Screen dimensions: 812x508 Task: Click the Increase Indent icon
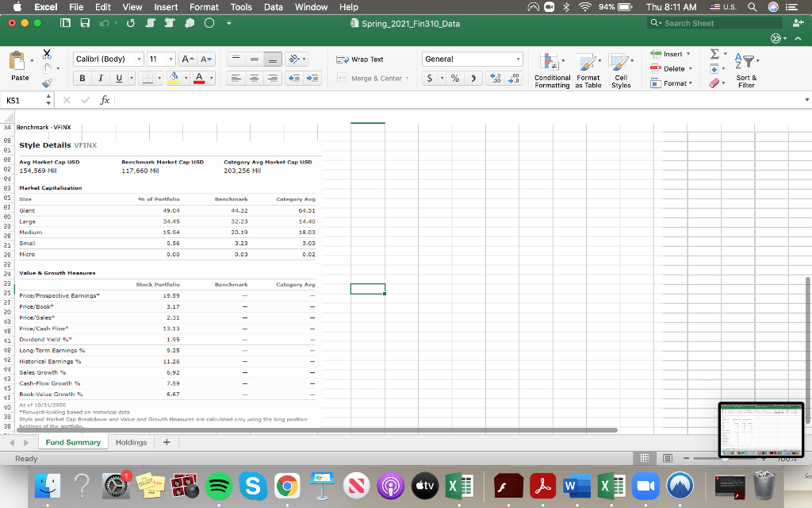coord(312,79)
